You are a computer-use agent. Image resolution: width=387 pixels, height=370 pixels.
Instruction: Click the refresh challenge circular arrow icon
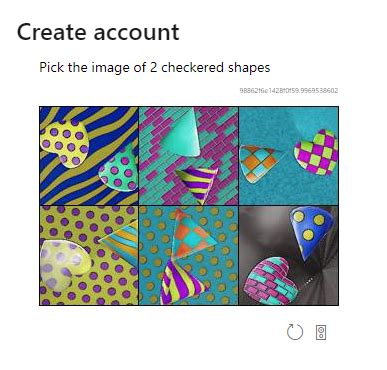pos(295,332)
